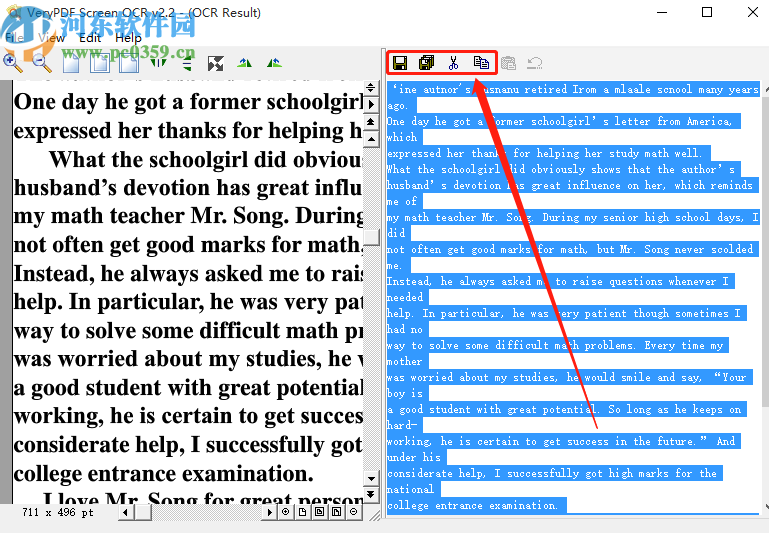Click OCR text pane scrollbar up arrow
Viewport: 769px width, 533px height.
pos(765,91)
